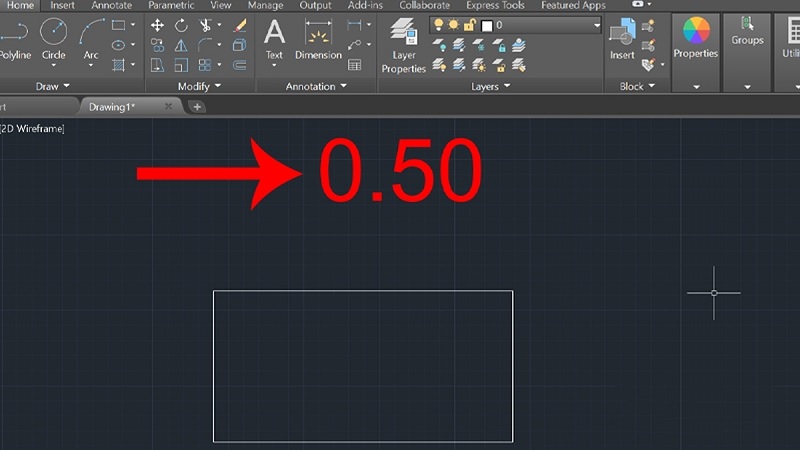Click the Text annotation tool
Image resolution: width=800 pixels, height=450 pixels.
274,40
